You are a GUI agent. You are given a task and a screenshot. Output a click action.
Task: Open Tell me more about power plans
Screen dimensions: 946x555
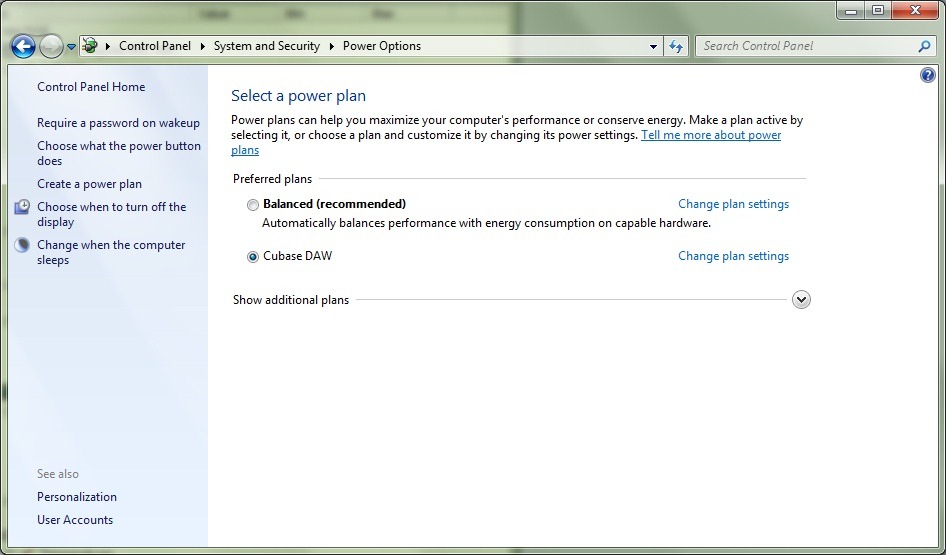pos(710,135)
